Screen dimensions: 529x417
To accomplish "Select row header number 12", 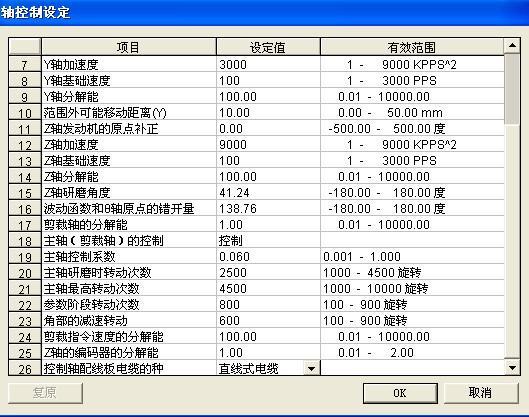I will coord(25,145).
